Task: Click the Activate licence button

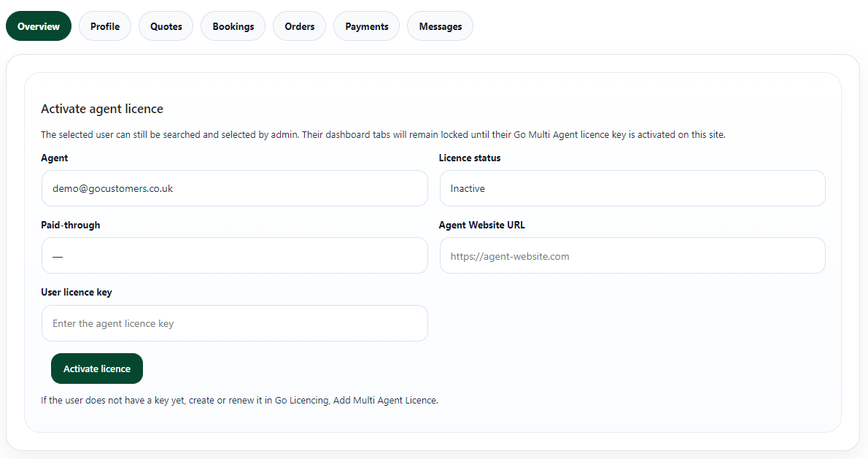Action: (x=97, y=369)
